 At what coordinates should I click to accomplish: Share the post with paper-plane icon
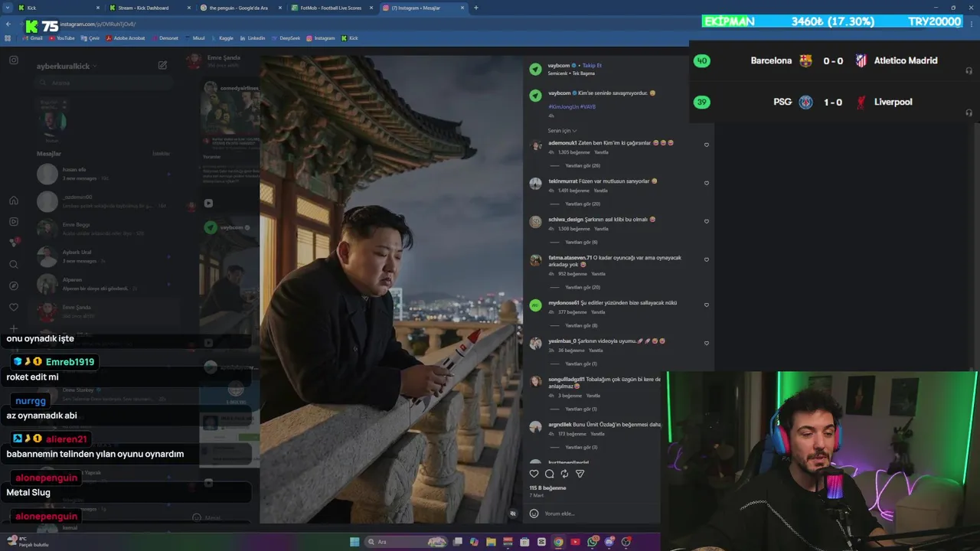point(580,474)
